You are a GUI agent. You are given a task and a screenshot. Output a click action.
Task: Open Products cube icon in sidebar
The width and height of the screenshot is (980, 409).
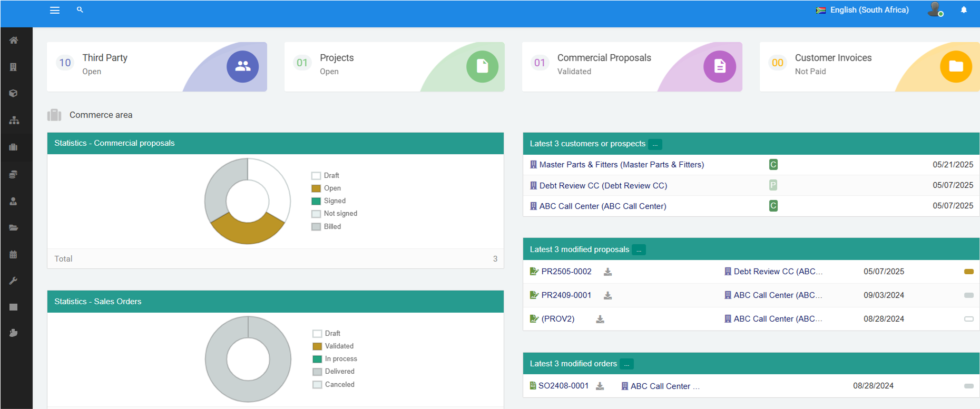[14, 93]
